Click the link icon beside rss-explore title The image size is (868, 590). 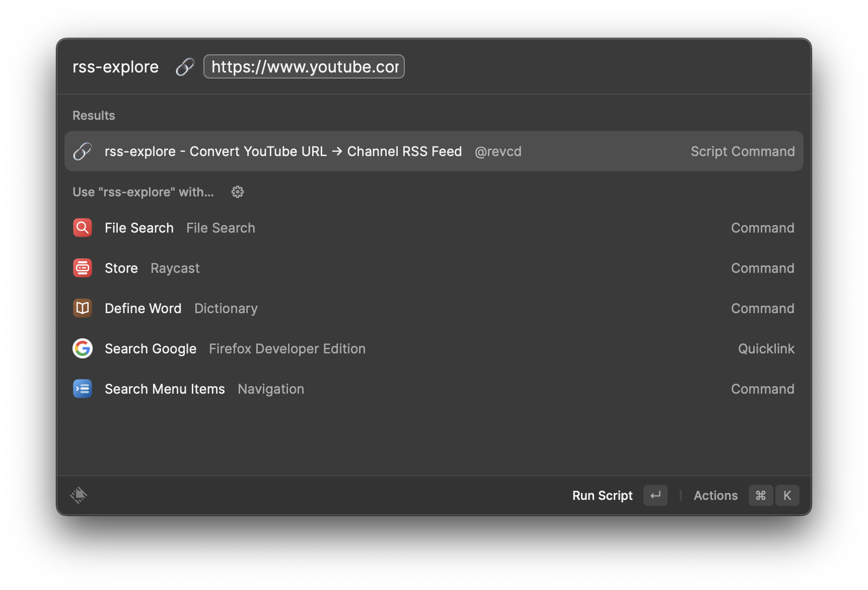click(185, 67)
